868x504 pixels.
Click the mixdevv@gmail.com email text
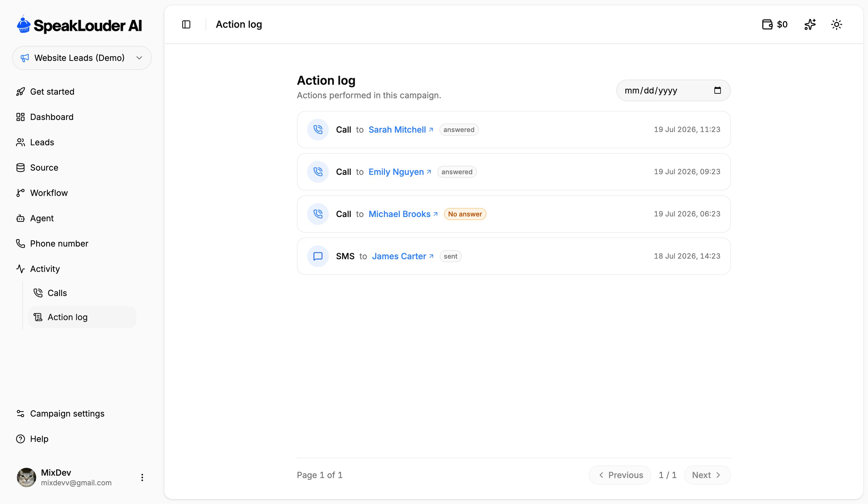point(76,483)
